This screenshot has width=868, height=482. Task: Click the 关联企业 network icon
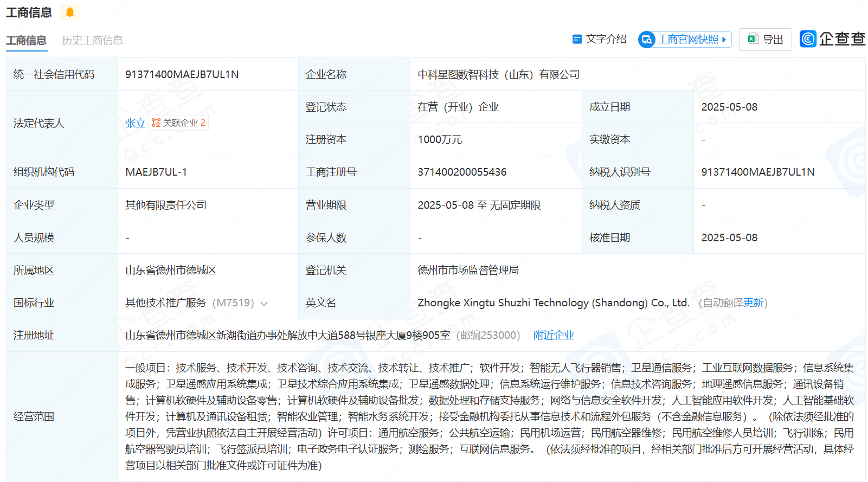(x=156, y=123)
